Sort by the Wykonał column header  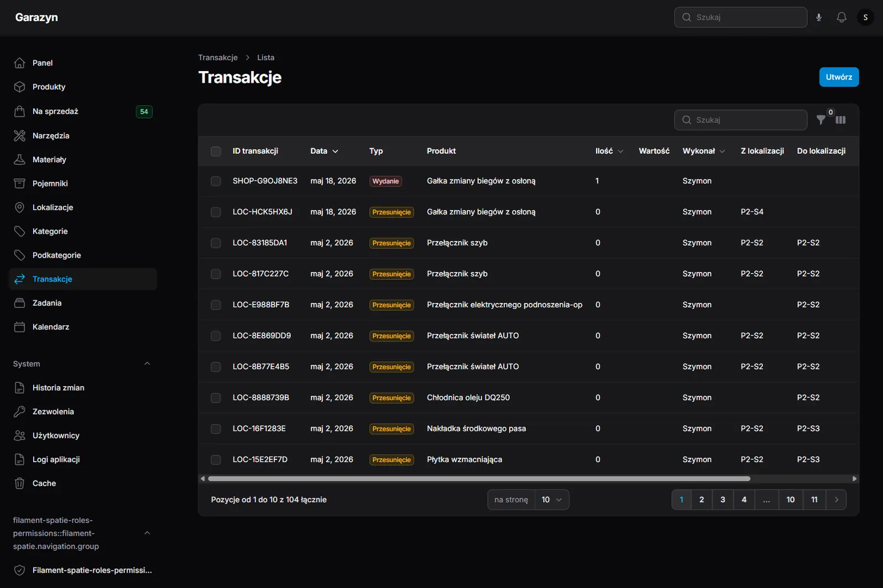coord(704,151)
